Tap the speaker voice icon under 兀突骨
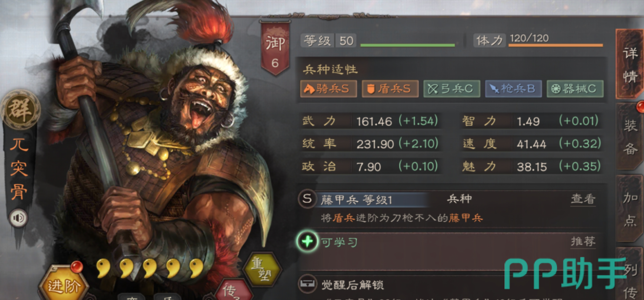Screen dimensions: 644x300 click(x=19, y=218)
